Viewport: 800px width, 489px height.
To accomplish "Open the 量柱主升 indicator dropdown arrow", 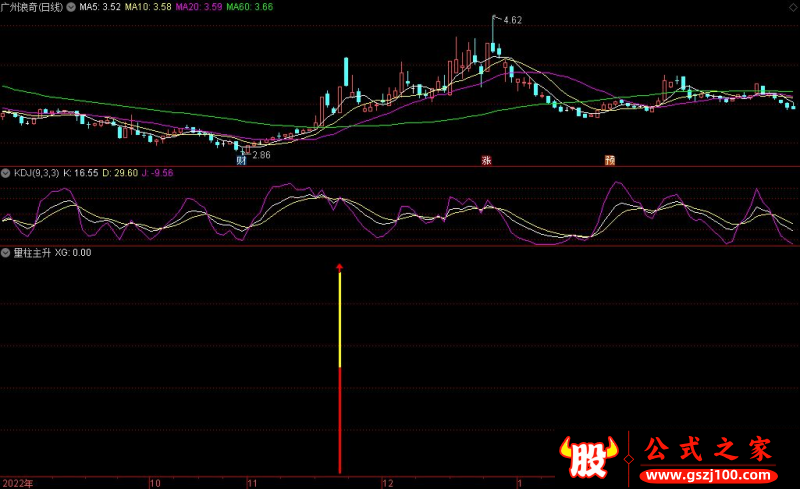I will pyautogui.click(x=6, y=253).
